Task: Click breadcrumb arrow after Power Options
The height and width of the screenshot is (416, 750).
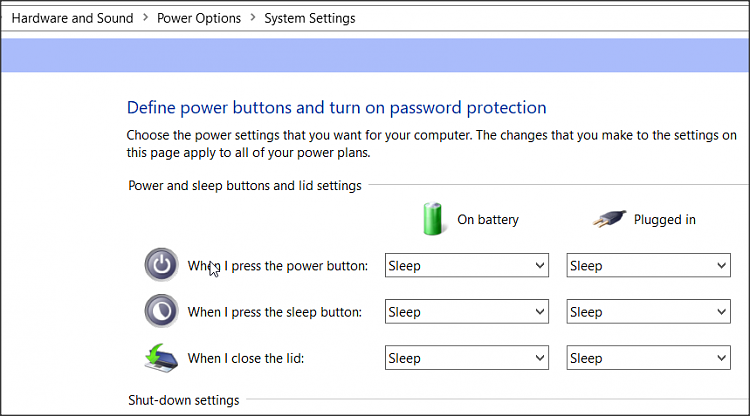Action: pyautogui.click(x=252, y=18)
